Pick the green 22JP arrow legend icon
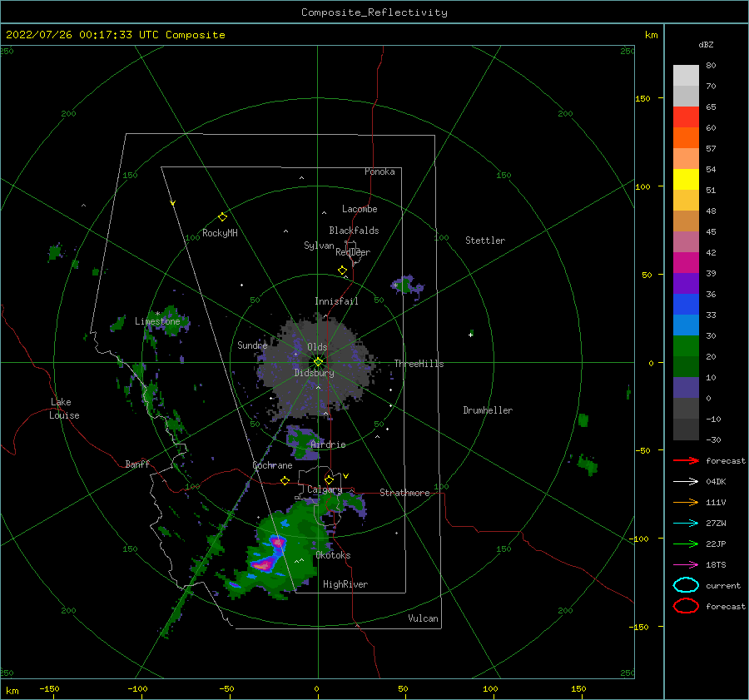Viewport: 749px width, 700px height. coord(686,544)
